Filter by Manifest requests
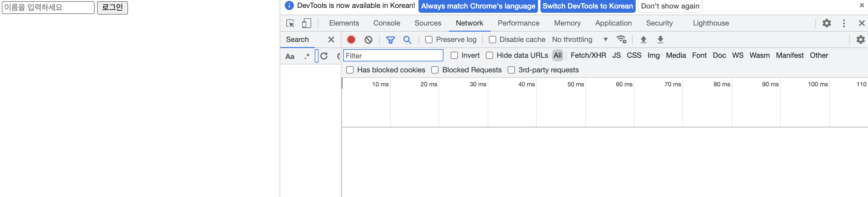This screenshot has width=868, height=197. 789,55
